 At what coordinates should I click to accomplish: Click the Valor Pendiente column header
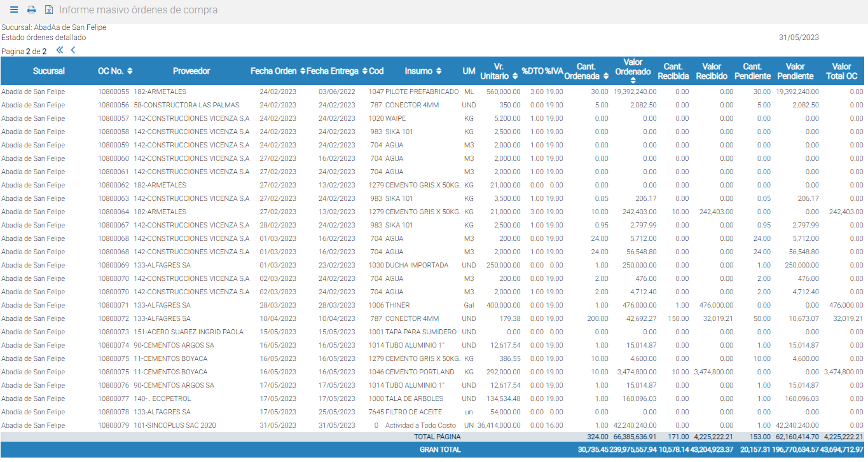click(796, 71)
